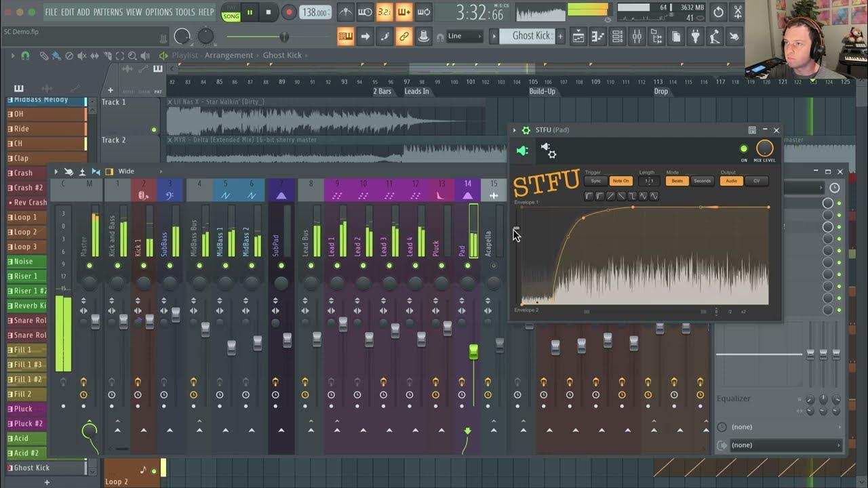Screen dimensions: 868x488
Task: Mute the SubBass mixer track LED
Action: point(170,266)
